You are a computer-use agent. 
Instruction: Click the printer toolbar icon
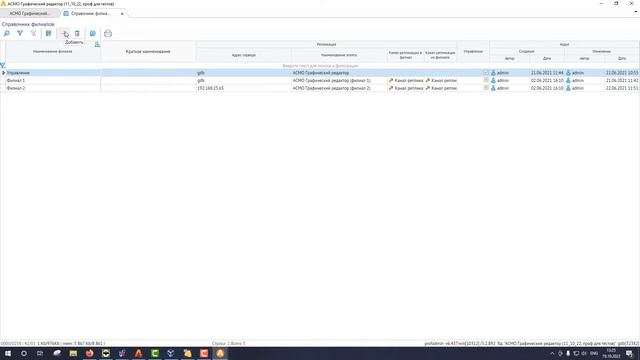coord(108,33)
